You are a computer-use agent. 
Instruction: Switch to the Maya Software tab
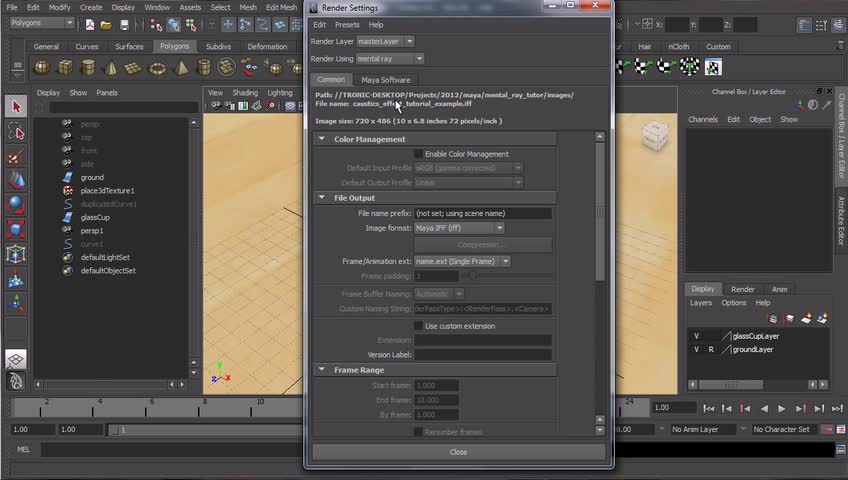point(385,79)
